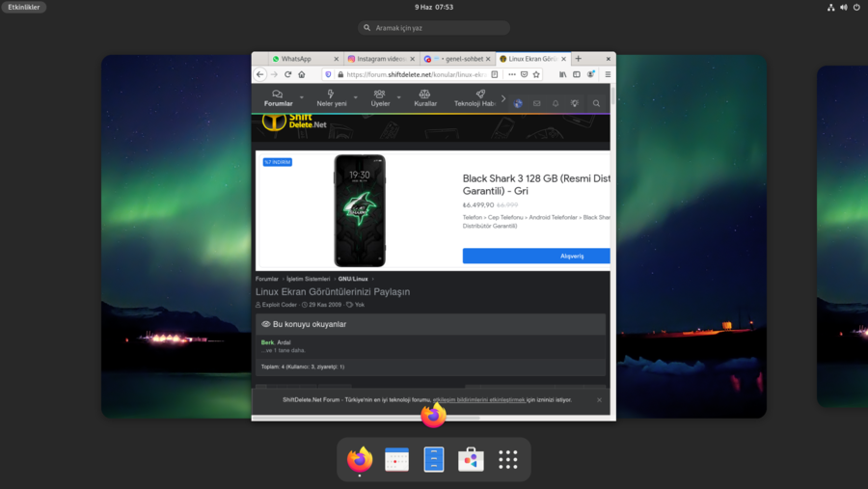Open the Firefox hamburger menu

pos(608,74)
